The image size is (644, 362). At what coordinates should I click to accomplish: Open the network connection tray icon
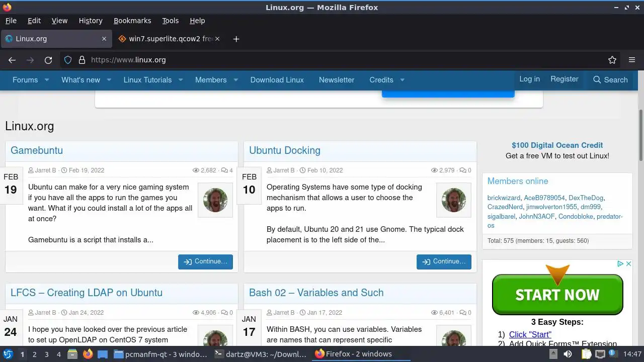(x=600, y=354)
